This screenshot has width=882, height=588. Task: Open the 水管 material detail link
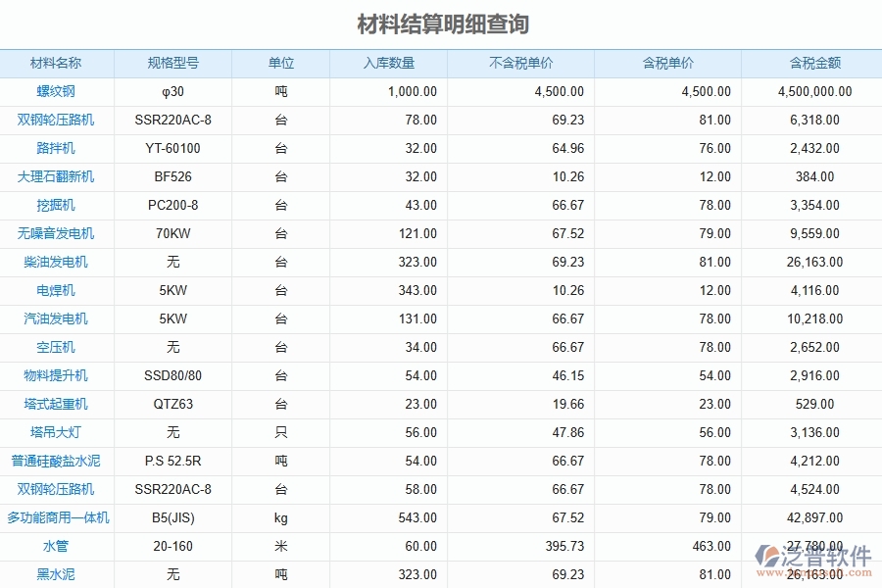click(x=58, y=546)
